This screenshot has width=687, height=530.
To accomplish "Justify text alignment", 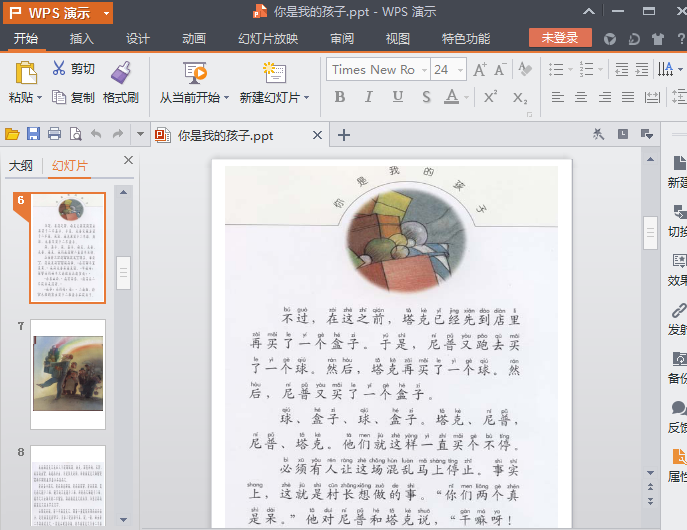I will 628,97.
